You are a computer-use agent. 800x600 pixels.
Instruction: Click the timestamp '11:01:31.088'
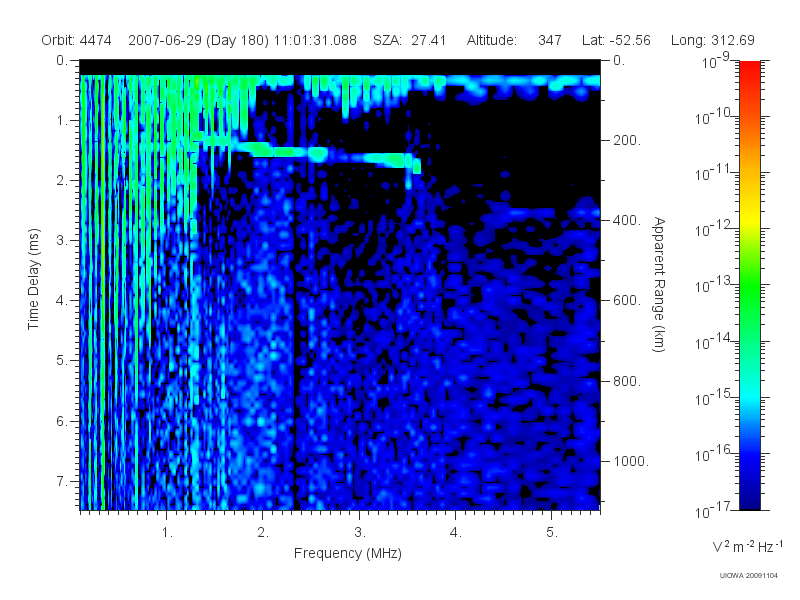315,40
